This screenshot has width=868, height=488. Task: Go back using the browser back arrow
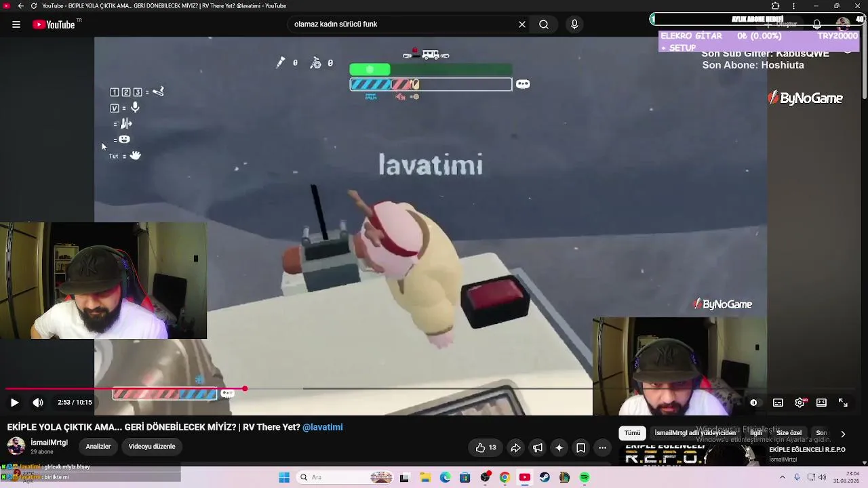20,6
